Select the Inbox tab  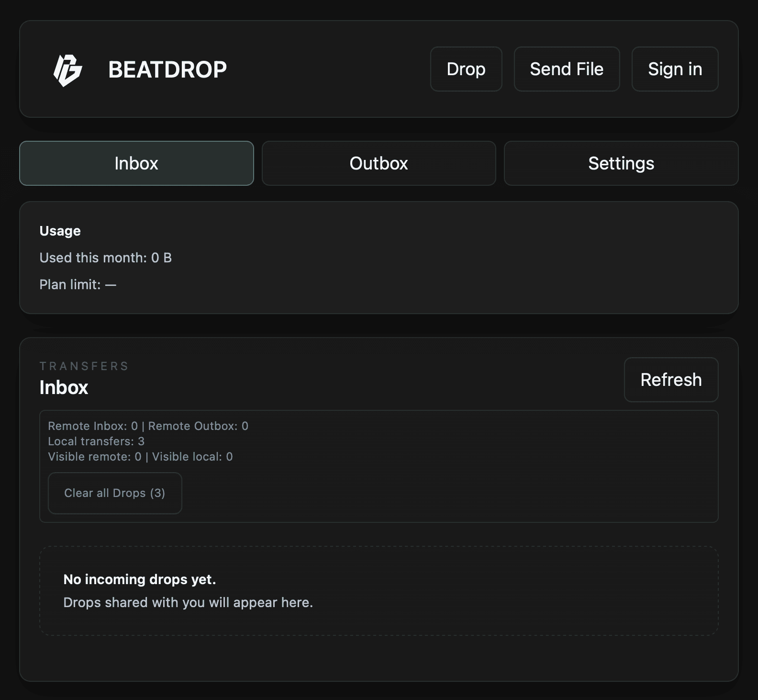pos(136,163)
